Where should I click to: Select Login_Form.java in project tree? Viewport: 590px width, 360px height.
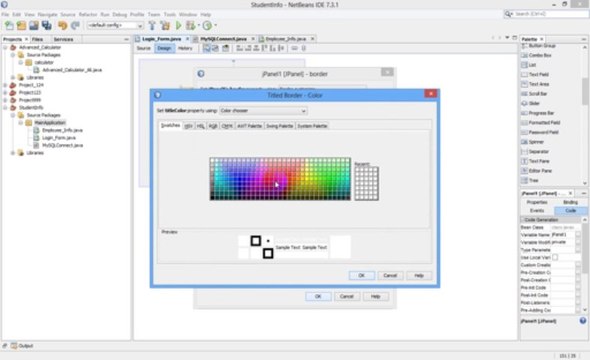click(59, 138)
